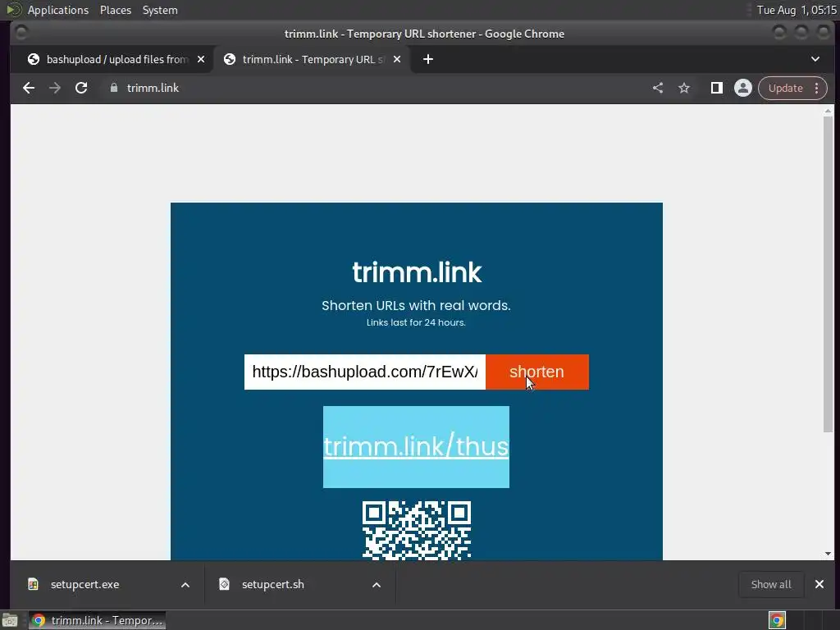Go back using the browser back arrow
The width and height of the screenshot is (840, 630).
29,88
